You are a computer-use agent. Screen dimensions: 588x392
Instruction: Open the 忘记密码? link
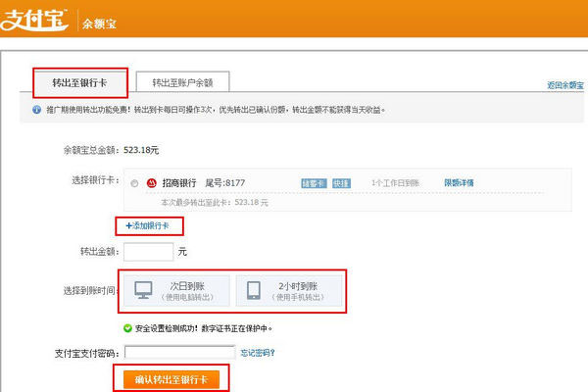258,353
